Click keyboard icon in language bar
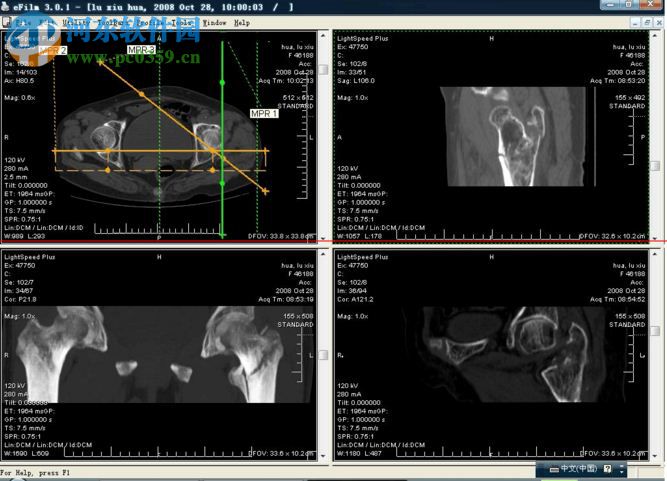This screenshot has width=667, height=481. pos(554,470)
